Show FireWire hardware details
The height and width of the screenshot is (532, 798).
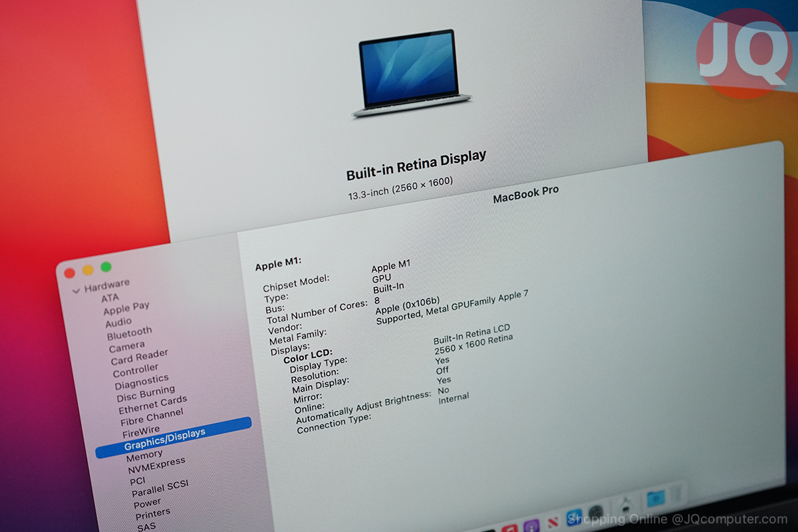point(141,431)
